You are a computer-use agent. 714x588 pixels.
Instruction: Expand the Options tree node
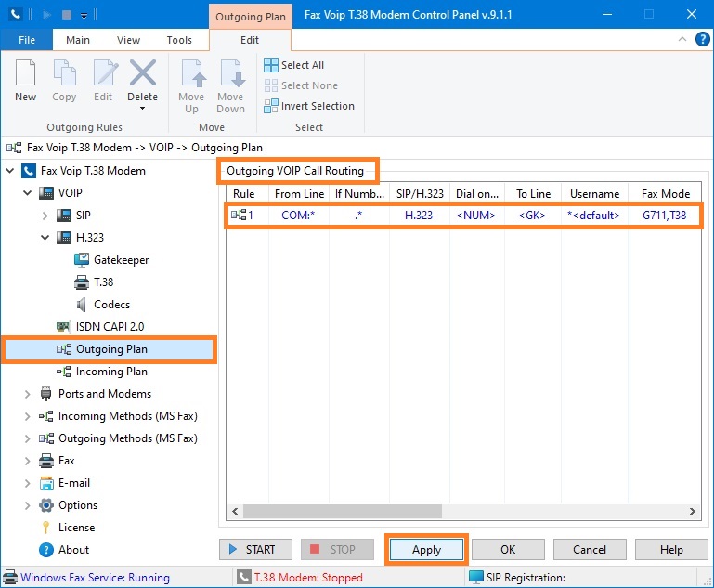[27, 505]
